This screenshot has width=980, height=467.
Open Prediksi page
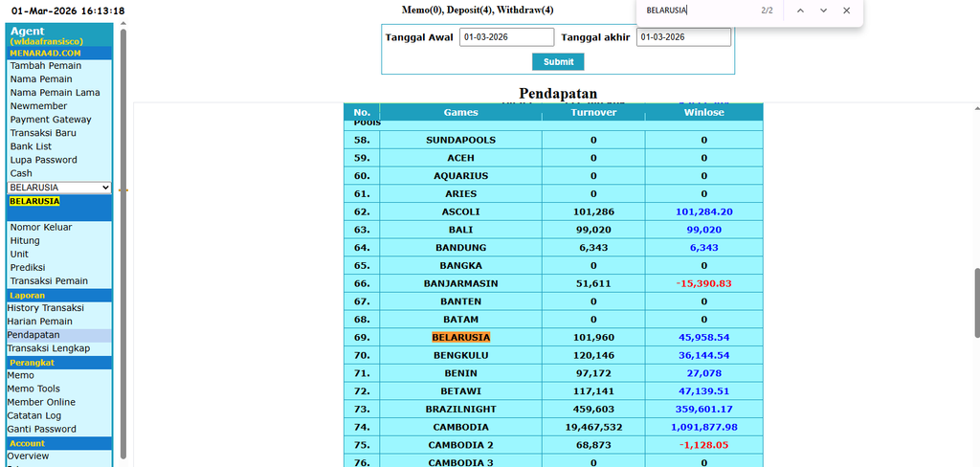point(28,268)
